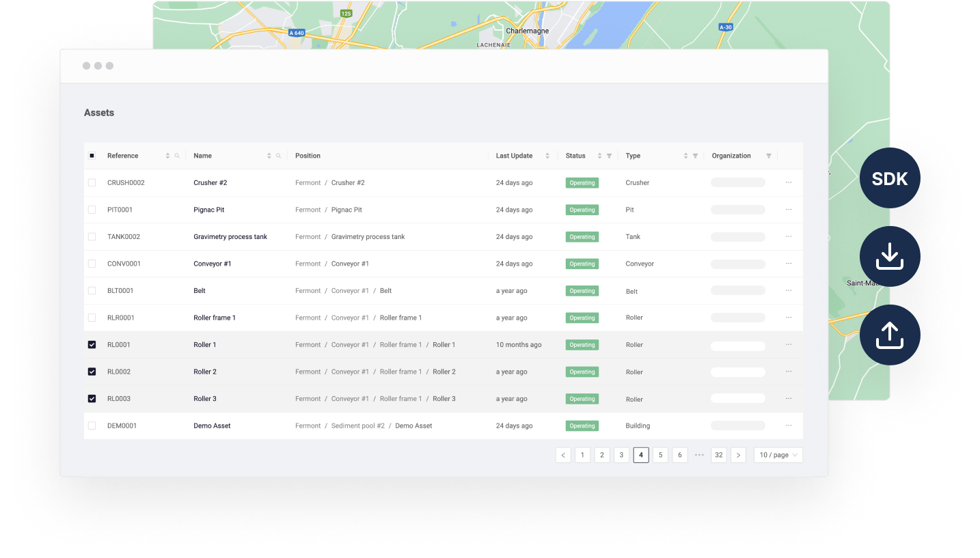Uncheck the RL0001 Roller 1 checkbox
The height and width of the screenshot is (558, 980).
[92, 345]
